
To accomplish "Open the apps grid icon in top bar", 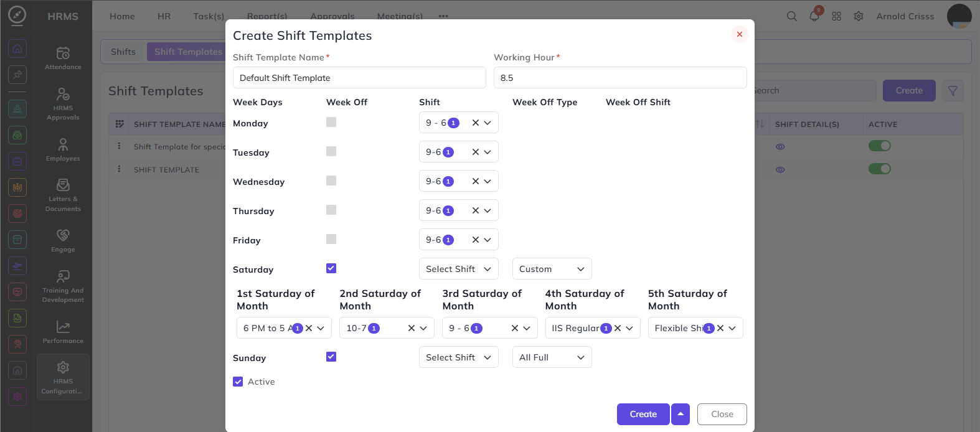I will [836, 16].
